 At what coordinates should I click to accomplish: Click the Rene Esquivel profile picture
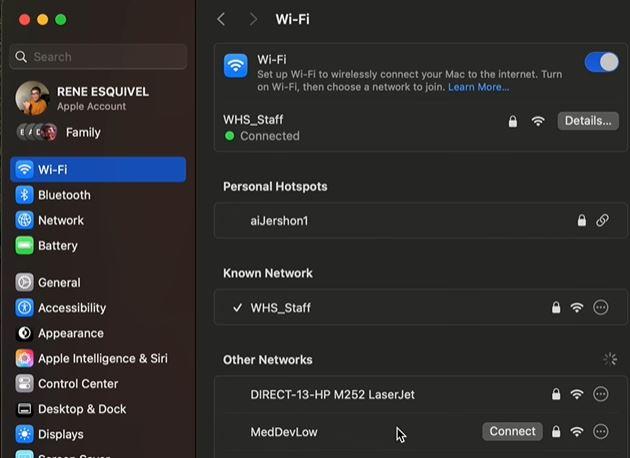pyautogui.click(x=32, y=98)
